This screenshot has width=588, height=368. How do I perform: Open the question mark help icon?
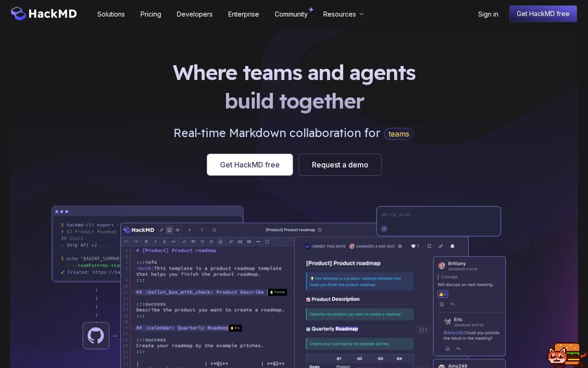click(x=202, y=230)
